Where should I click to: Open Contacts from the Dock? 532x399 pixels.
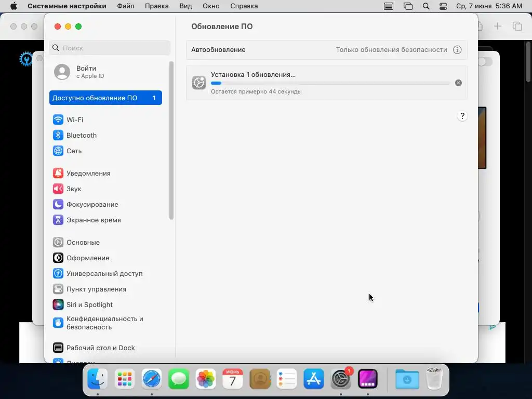(260, 379)
